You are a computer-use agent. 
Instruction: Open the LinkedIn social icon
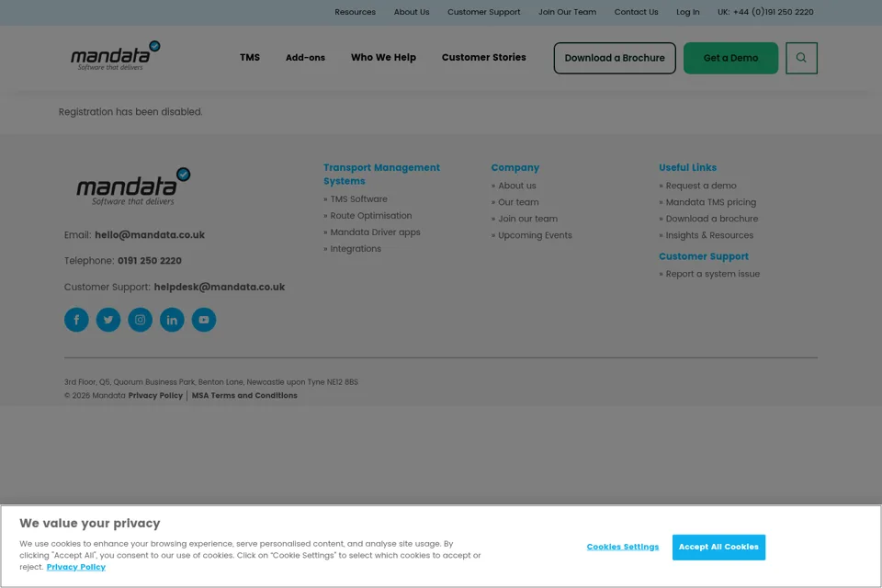coord(172,320)
